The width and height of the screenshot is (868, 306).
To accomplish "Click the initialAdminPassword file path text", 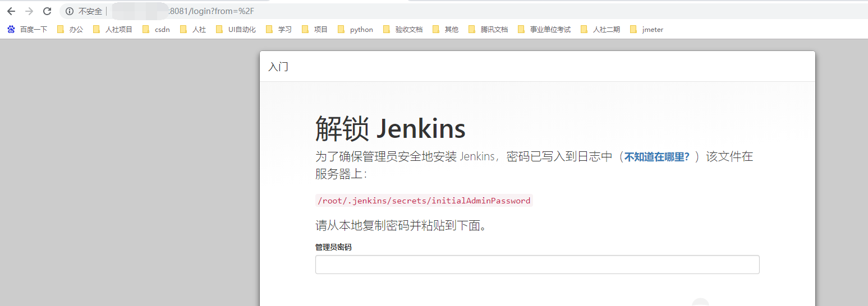I will coord(424,201).
